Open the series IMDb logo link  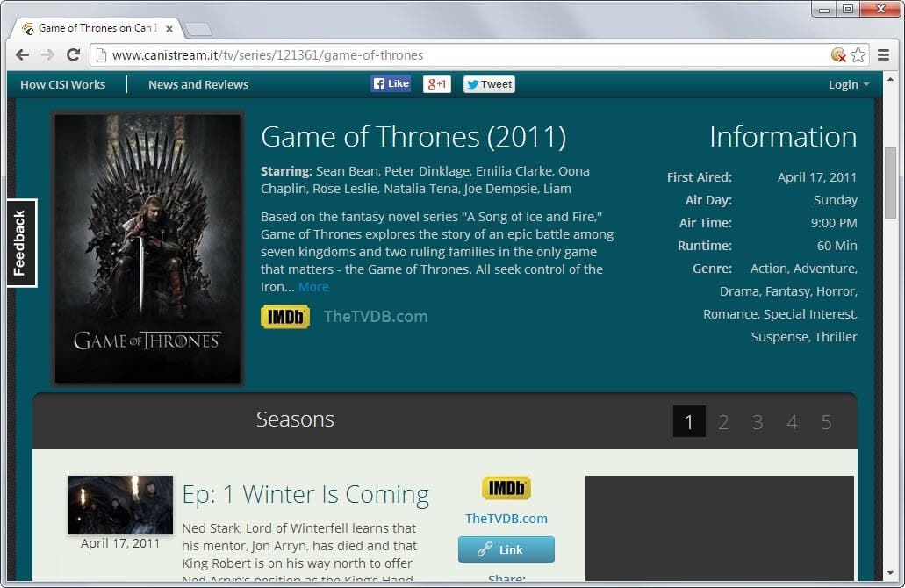(285, 316)
